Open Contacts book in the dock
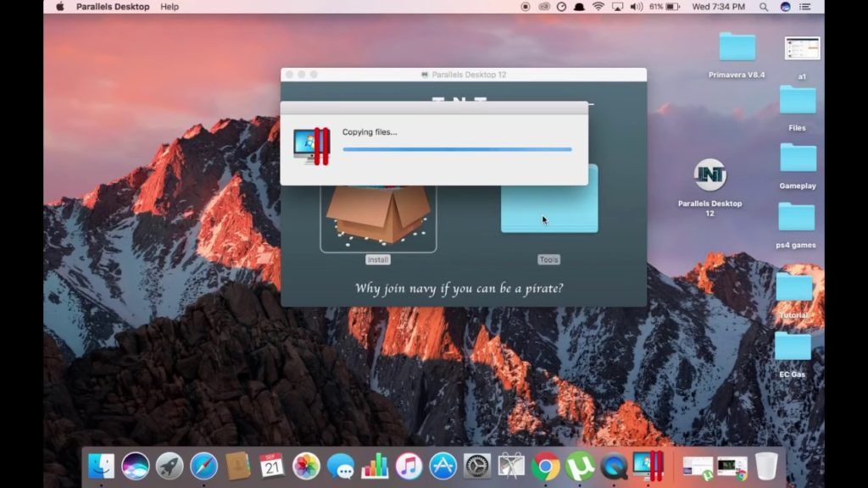This screenshot has width=868, height=488. tap(238, 466)
